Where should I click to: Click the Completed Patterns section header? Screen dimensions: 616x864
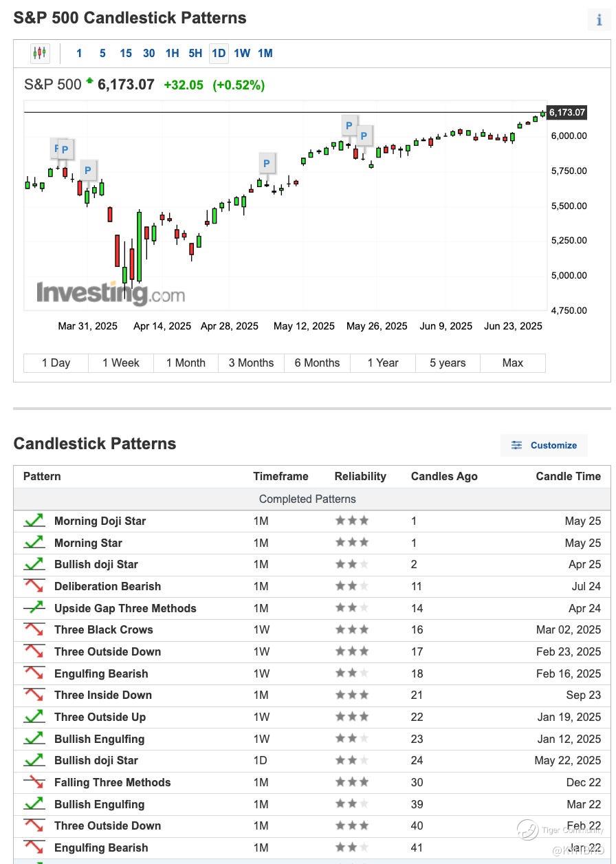coord(307,499)
